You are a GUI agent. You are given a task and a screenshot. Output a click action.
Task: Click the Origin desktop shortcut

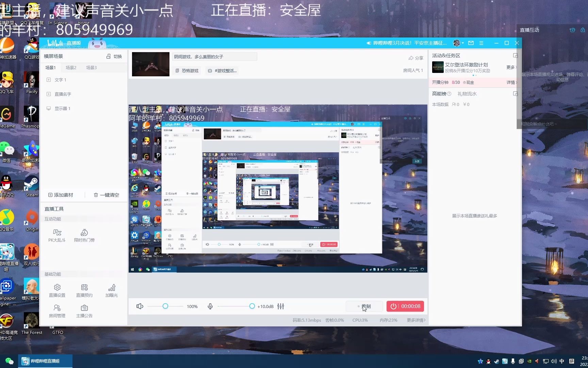[31, 220]
